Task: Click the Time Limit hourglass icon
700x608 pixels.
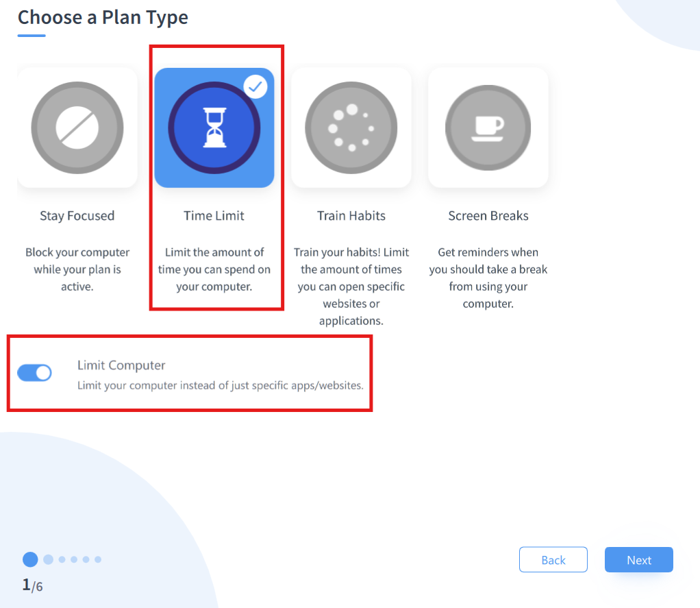Action: point(214,127)
